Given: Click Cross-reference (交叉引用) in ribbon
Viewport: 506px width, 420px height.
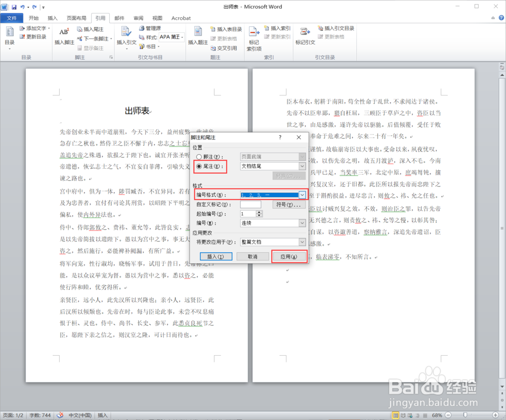Looking at the screenshot, I should point(224,48).
